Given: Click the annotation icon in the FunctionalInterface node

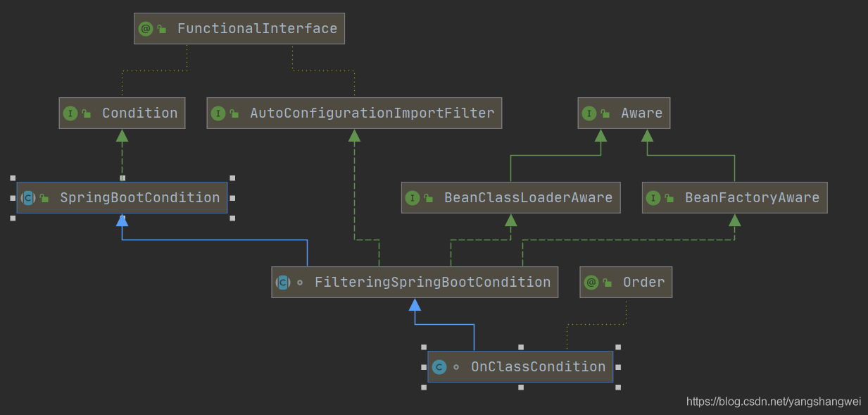Looking at the screenshot, I should [x=146, y=29].
